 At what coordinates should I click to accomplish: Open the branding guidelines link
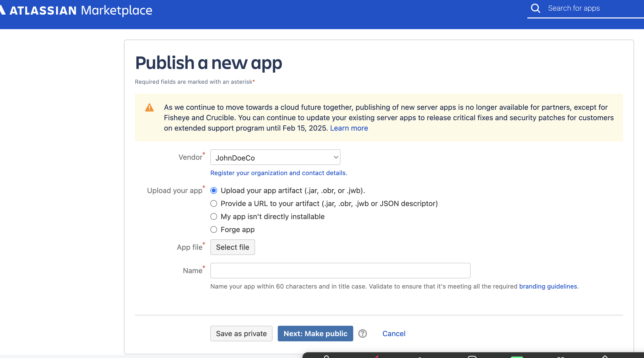[548, 286]
